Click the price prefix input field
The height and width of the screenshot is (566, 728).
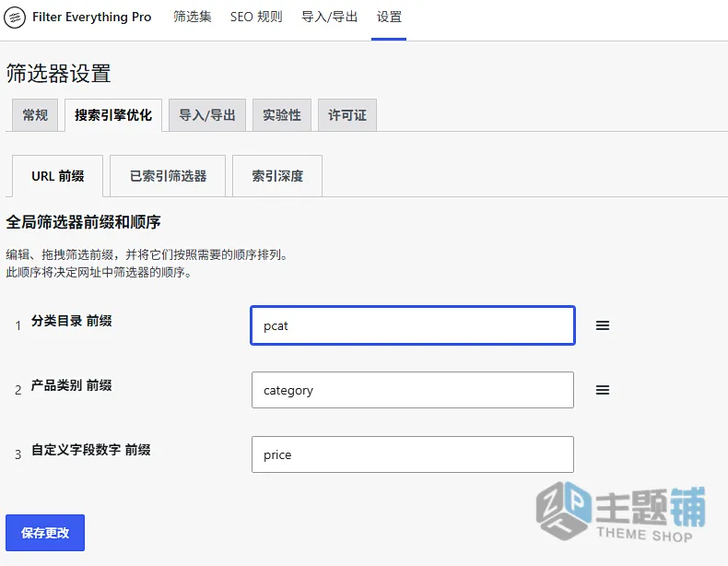click(x=413, y=454)
